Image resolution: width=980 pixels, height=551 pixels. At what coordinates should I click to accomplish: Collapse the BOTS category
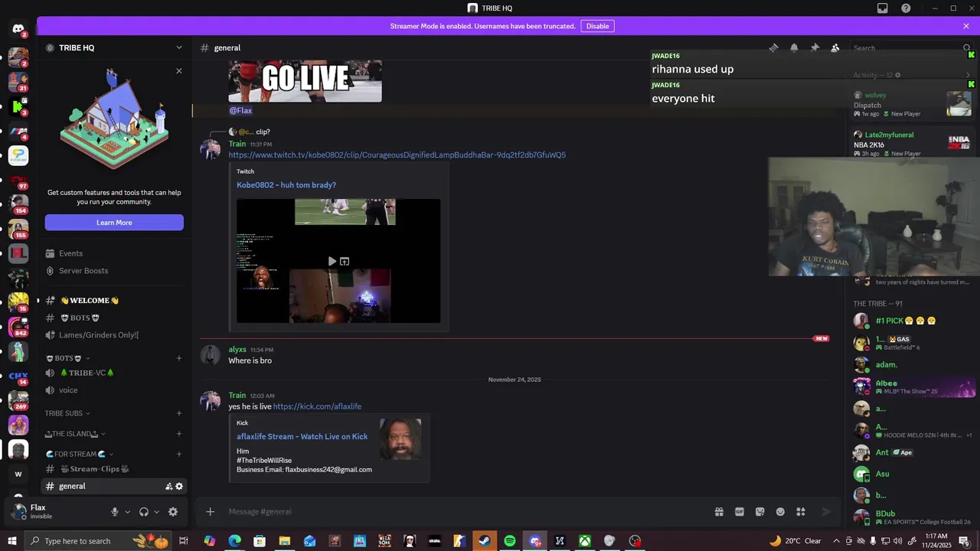click(x=69, y=358)
